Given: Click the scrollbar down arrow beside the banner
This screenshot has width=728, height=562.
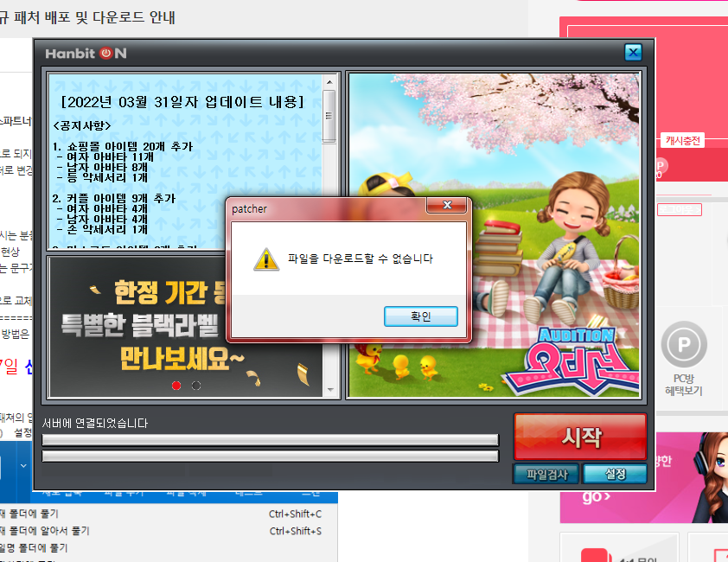Looking at the screenshot, I should (330, 390).
